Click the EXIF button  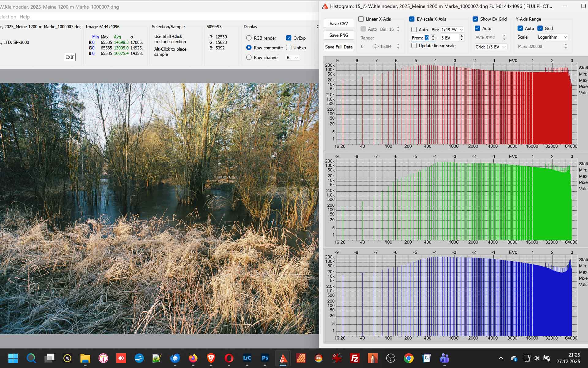point(70,57)
